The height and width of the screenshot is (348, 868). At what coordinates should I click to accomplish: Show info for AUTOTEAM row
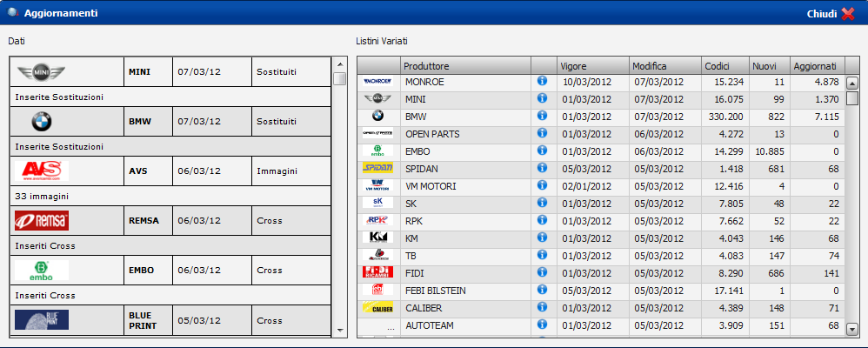point(542,325)
